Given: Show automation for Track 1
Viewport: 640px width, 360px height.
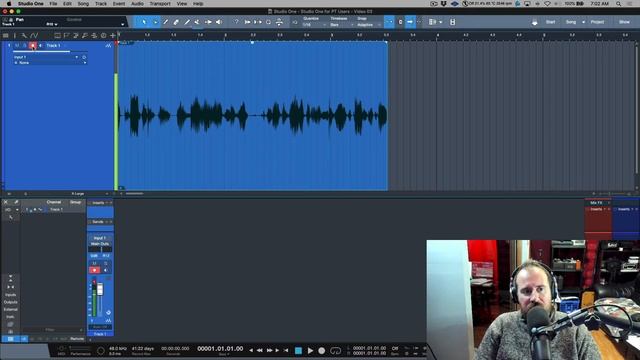Looking at the screenshot, I should [108, 46].
